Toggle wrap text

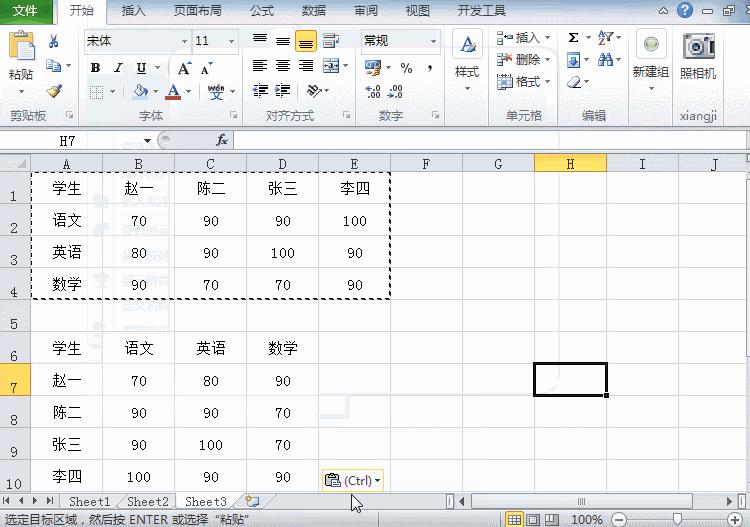coord(331,41)
